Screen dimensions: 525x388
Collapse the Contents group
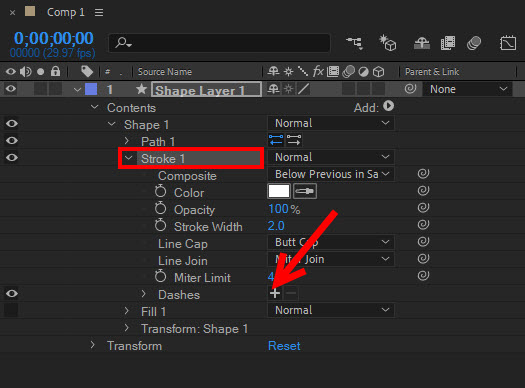click(x=95, y=107)
